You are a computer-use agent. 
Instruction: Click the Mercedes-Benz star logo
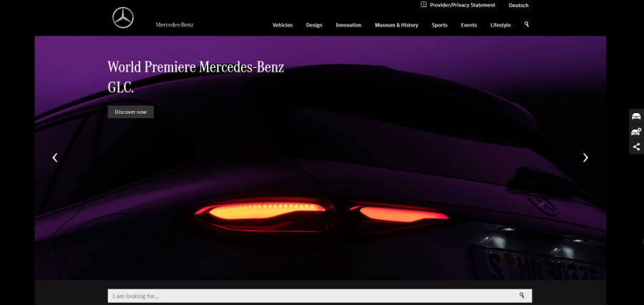click(123, 18)
